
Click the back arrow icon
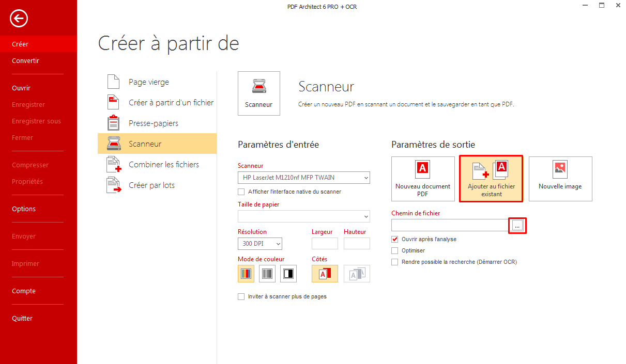point(19,19)
